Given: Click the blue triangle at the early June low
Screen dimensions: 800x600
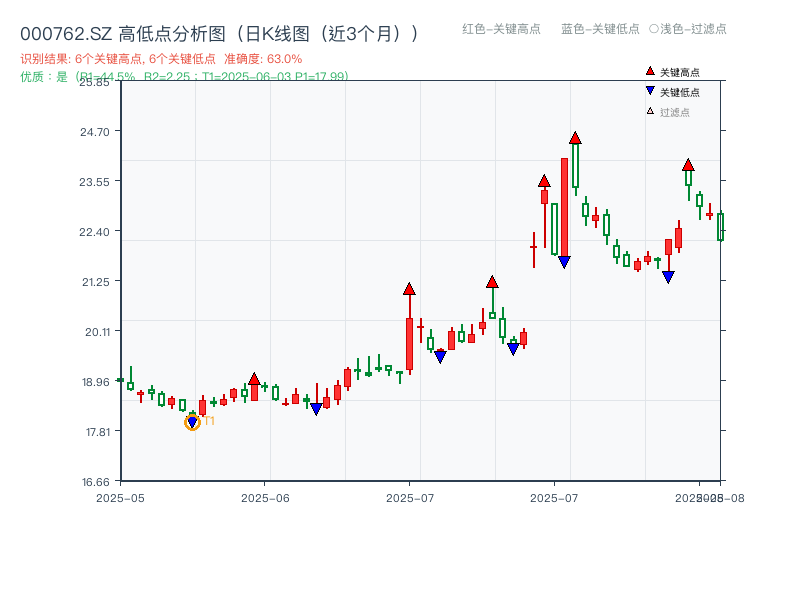Looking at the screenshot, I should pyautogui.click(x=316, y=406).
